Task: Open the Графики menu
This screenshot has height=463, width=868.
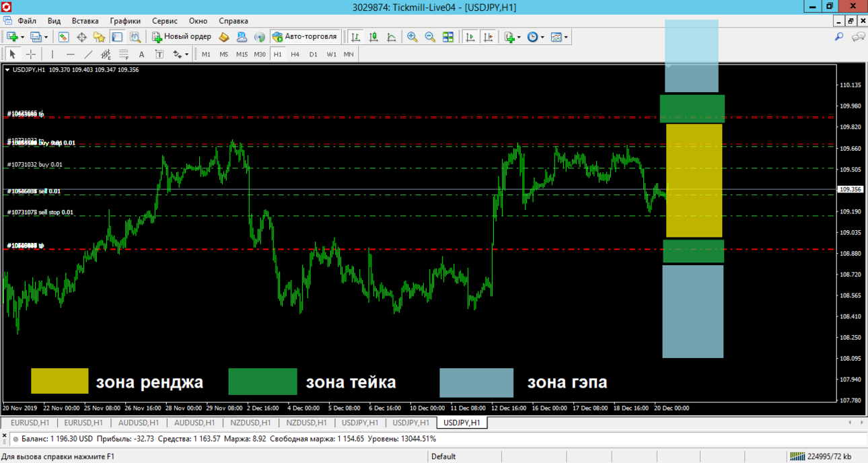Action: click(125, 21)
